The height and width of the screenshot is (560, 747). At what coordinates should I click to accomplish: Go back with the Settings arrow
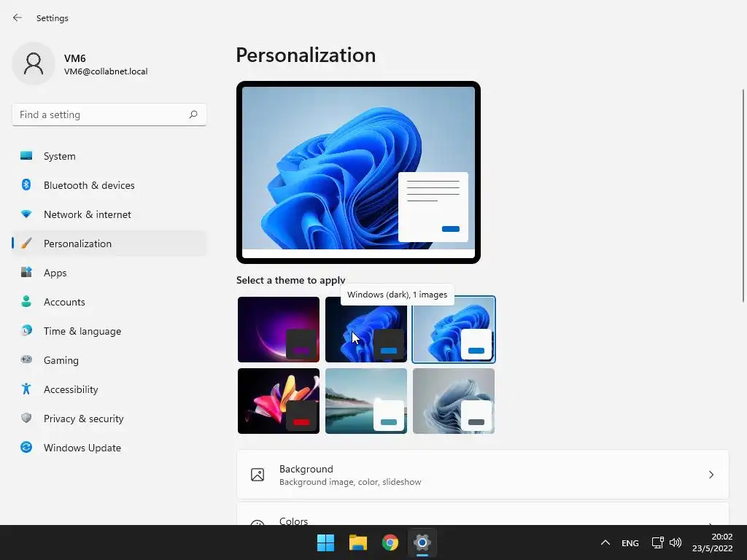pyautogui.click(x=18, y=17)
